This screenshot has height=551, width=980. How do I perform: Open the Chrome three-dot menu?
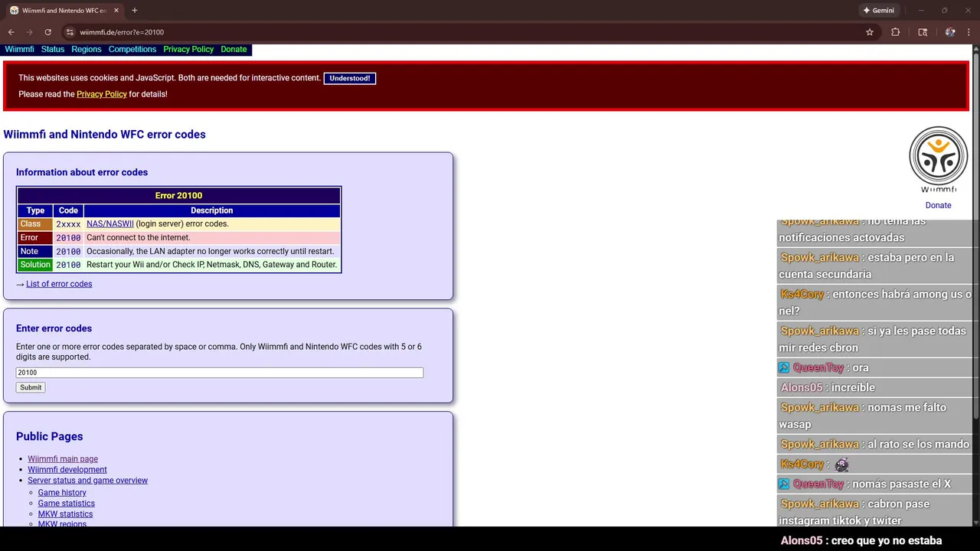point(970,32)
